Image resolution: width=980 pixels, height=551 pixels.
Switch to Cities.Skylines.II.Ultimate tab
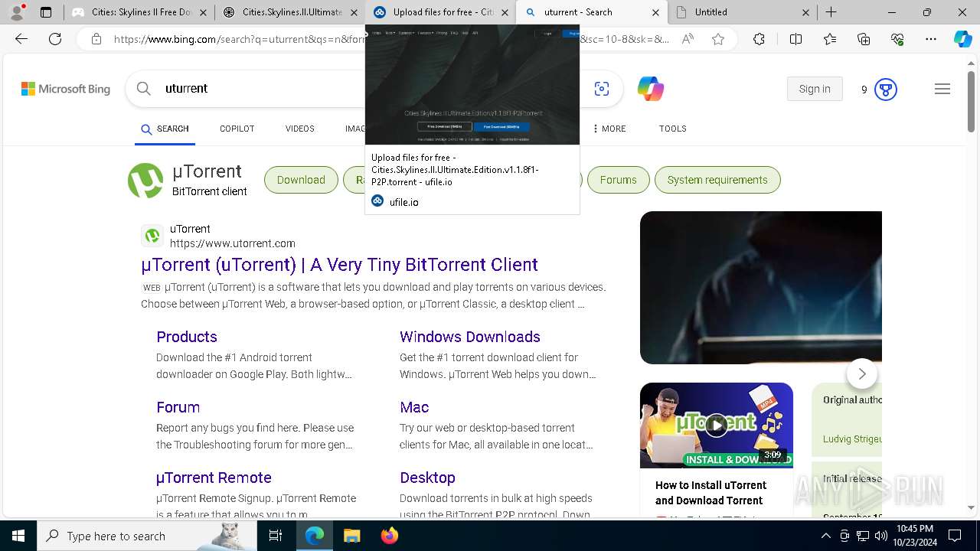tap(292, 12)
